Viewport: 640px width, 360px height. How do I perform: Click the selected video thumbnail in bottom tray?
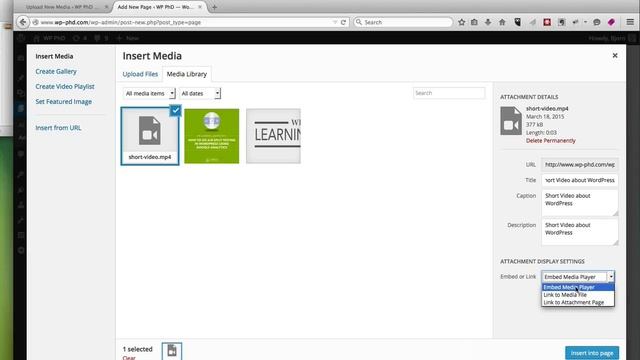click(x=172, y=351)
